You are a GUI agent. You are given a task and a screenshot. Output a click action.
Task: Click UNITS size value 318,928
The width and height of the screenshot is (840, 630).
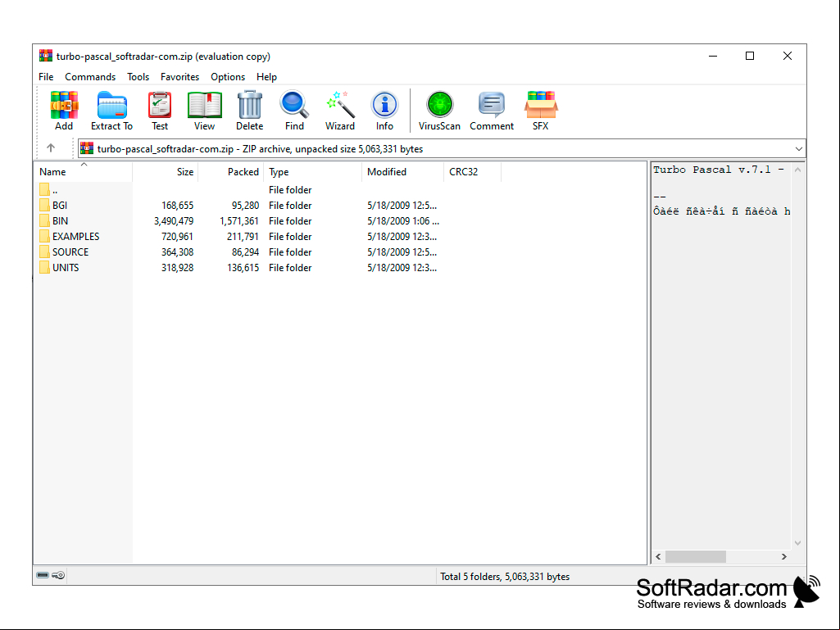pos(177,267)
